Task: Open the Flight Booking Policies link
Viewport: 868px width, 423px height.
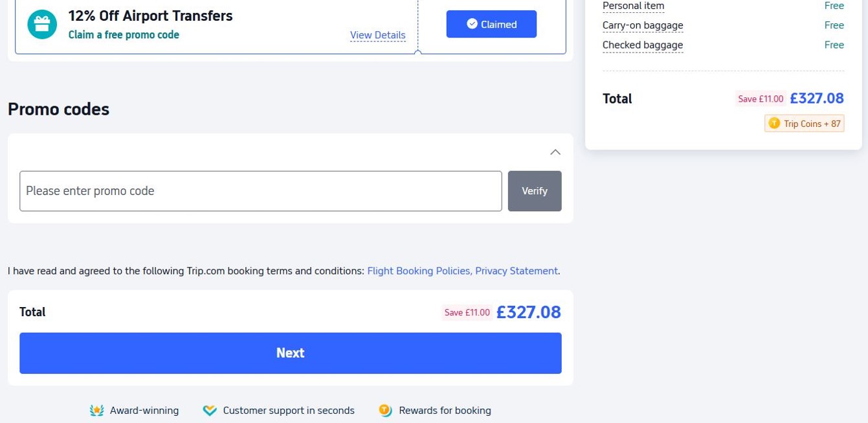Action: click(419, 271)
